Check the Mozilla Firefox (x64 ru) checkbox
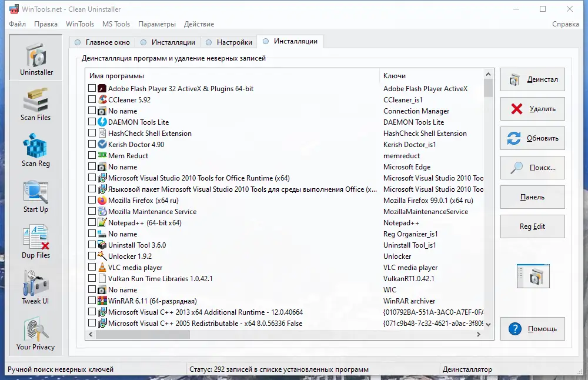Screen dimensions: 588x380 (92, 200)
